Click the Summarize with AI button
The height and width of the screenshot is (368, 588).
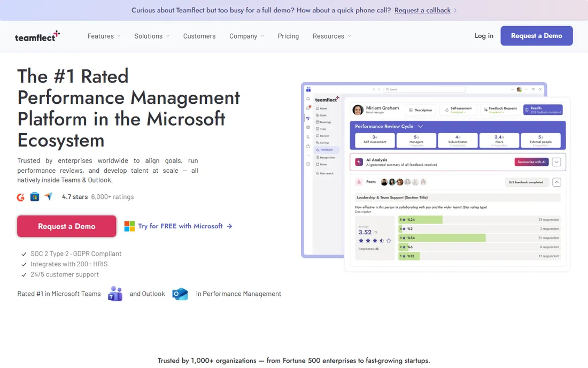[531, 162]
